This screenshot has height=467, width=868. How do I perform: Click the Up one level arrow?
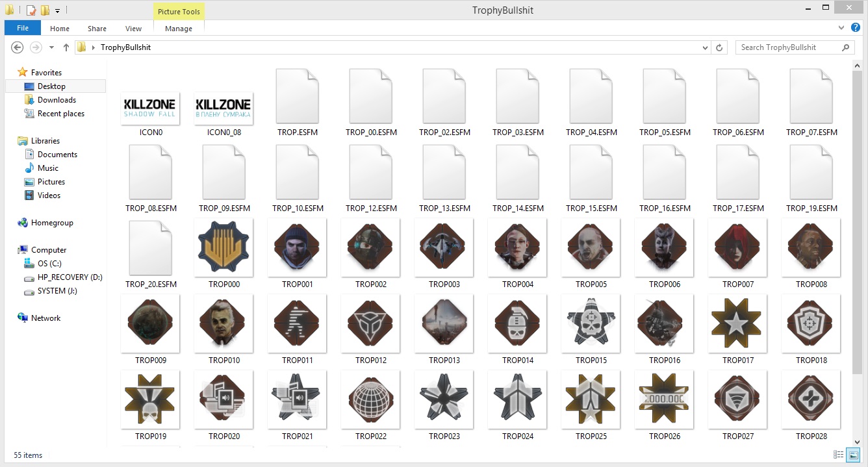coord(66,47)
